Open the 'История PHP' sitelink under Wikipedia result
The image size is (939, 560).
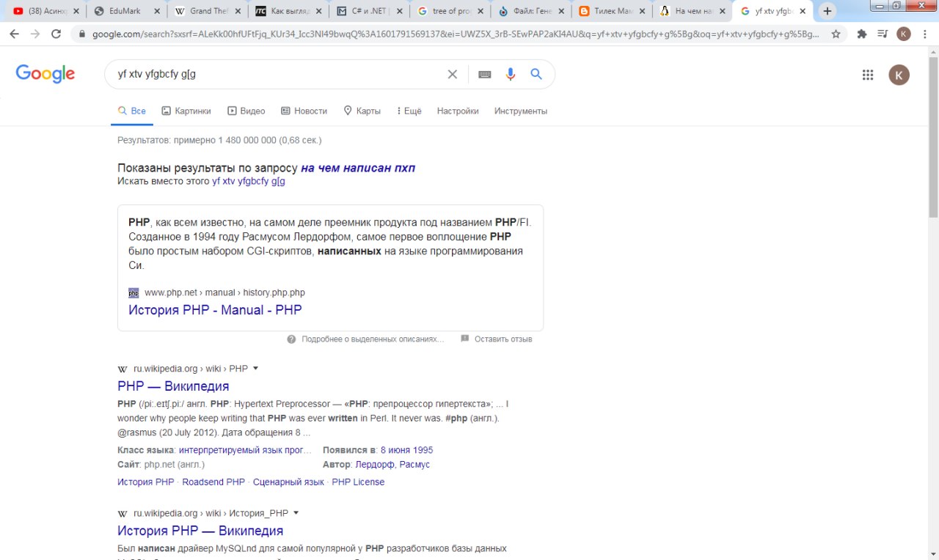(x=146, y=482)
